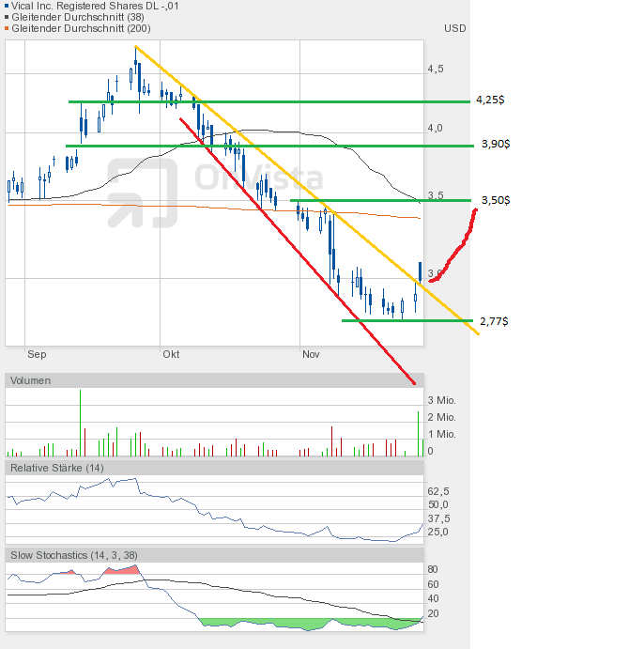This screenshot has height=649, width=644.
Task: Click the Okt month label on time axis
Action: pyautogui.click(x=171, y=354)
